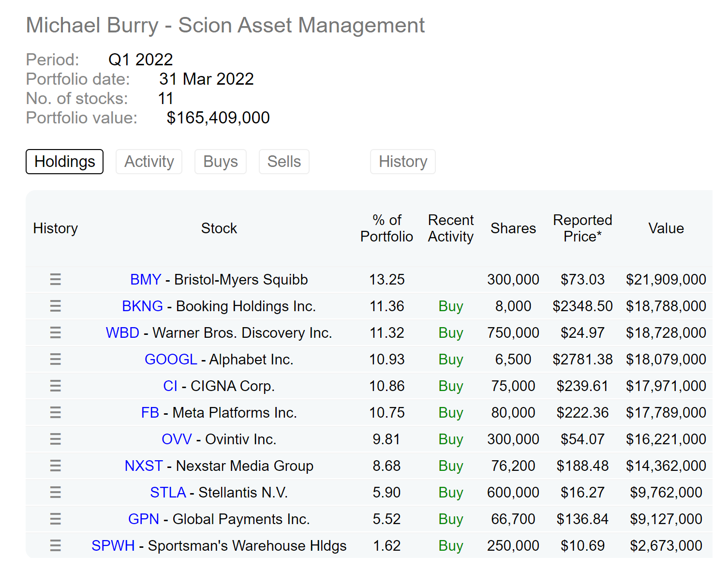This screenshot has width=728, height=572.
Task: Switch to the Buys tab
Action: pyautogui.click(x=221, y=162)
